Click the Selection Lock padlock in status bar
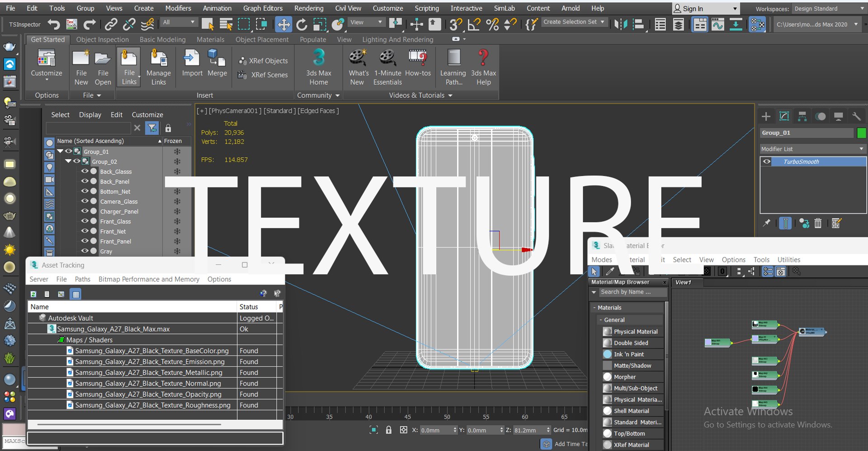The height and width of the screenshot is (451, 868). pyautogui.click(x=389, y=430)
